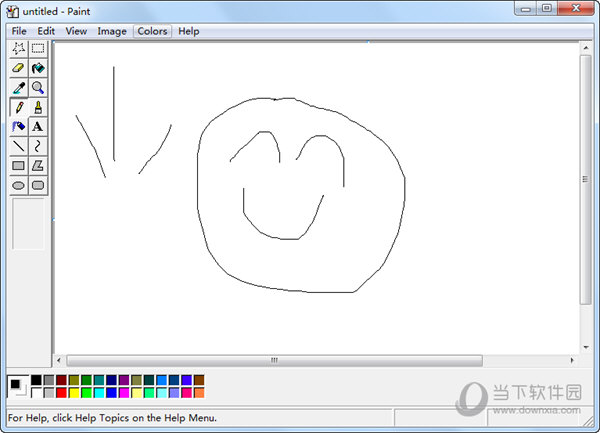Activate the Pick Color eyedropper
Screen dimensions: 600x433
pyautogui.click(x=18, y=88)
